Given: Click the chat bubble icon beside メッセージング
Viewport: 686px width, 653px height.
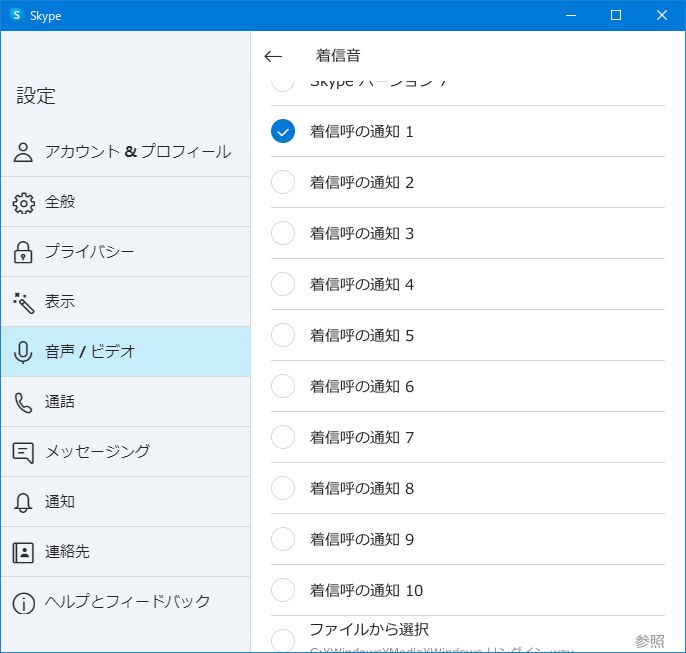Looking at the screenshot, I should tap(23, 453).
